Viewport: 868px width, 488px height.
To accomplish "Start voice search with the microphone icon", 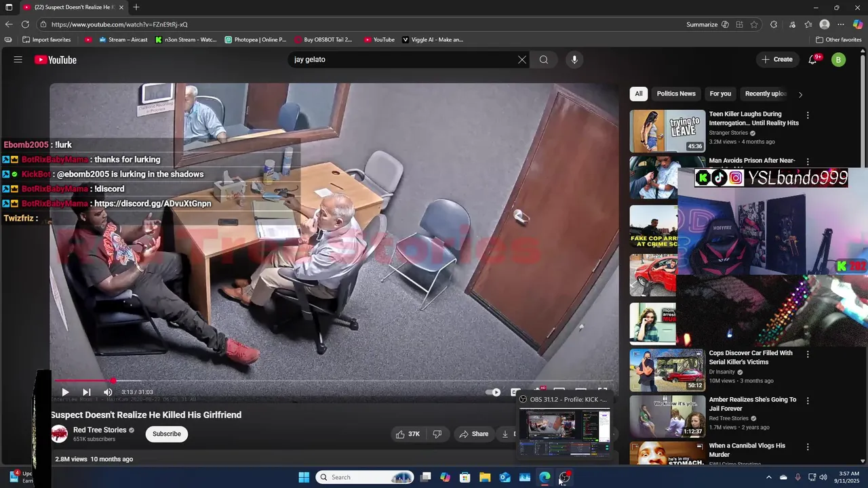I will pos(574,60).
